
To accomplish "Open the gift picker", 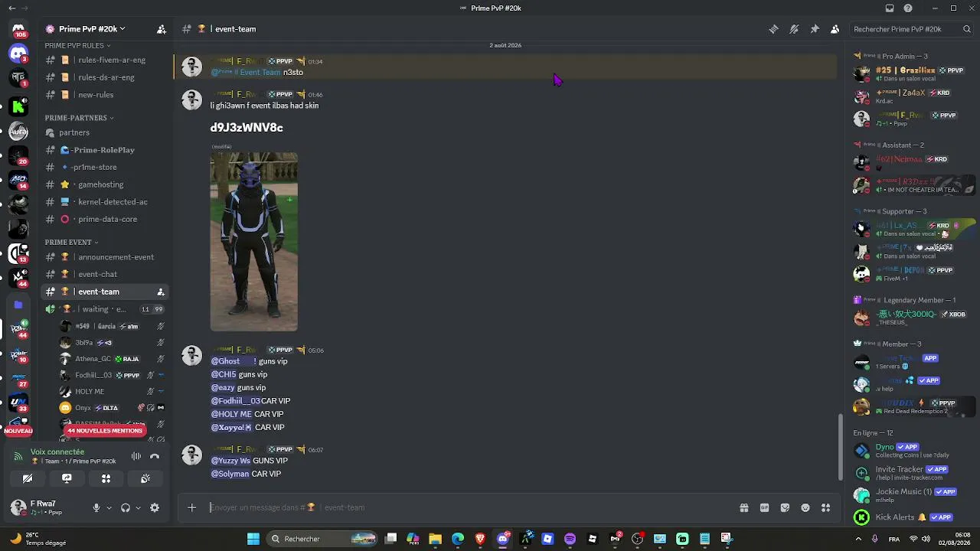I will click(743, 507).
